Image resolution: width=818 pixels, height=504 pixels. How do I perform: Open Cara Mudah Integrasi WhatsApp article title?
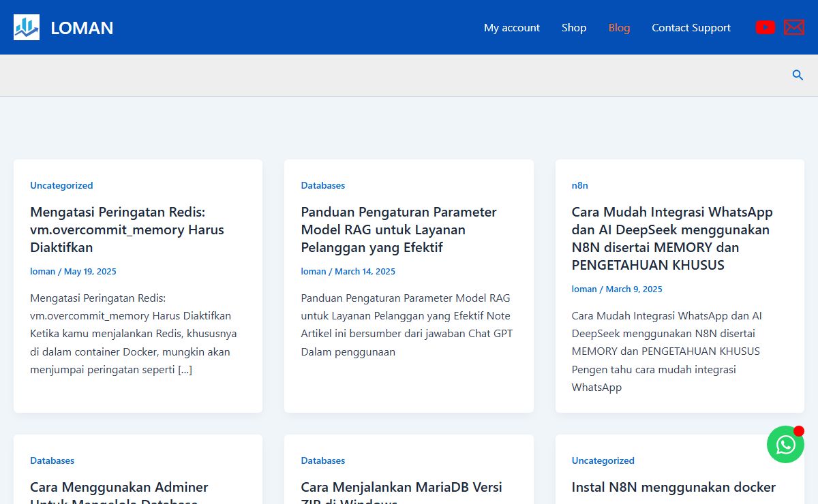[672, 238]
